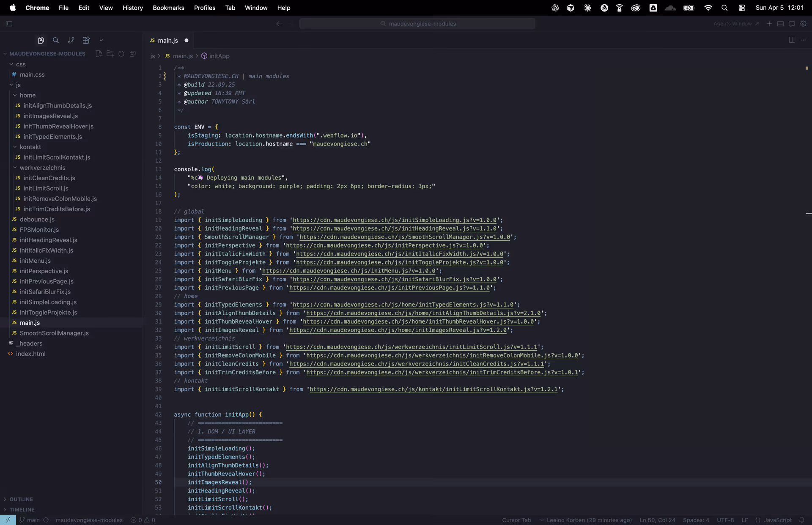The width and height of the screenshot is (812, 525).
Task: Toggle the AI chat pane icon
Action: tap(792, 24)
